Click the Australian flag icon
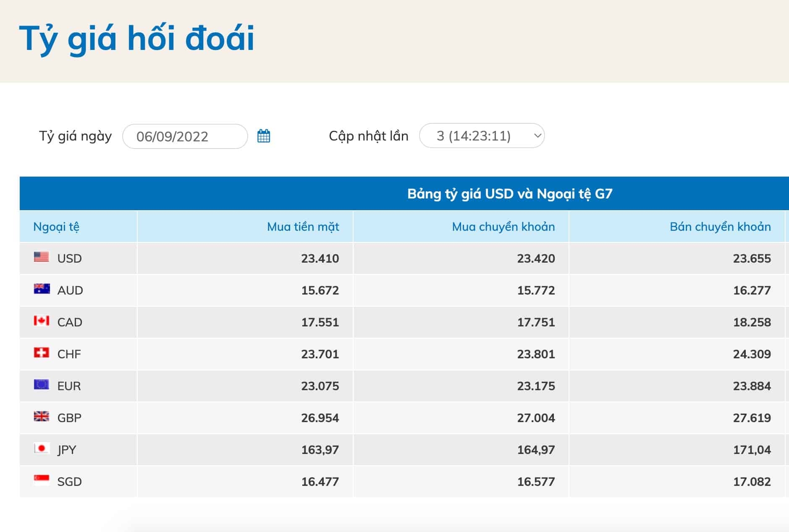Screen dimensions: 789x532 click(42, 289)
